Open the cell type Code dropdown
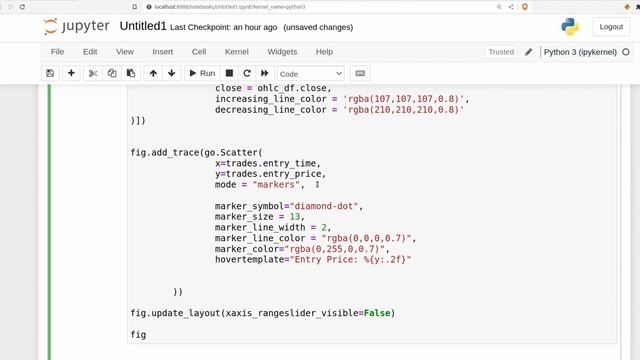Screen dimensions: 640x360 311,74
